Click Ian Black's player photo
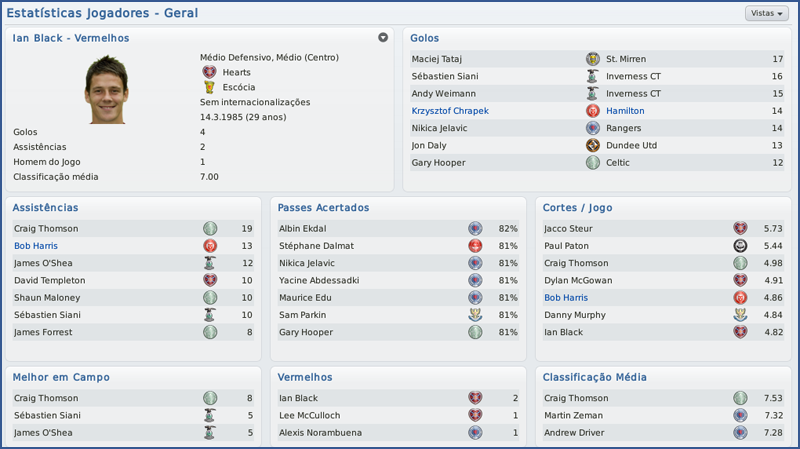This screenshot has height=449, width=800. (105, 89)
